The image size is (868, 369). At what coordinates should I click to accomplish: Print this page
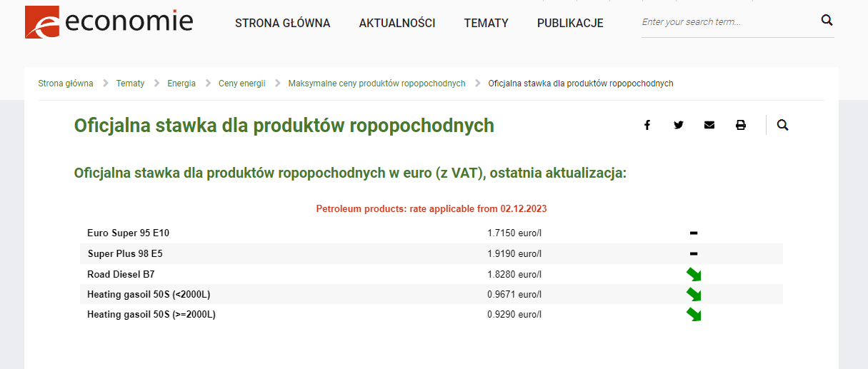click(740, 125)
